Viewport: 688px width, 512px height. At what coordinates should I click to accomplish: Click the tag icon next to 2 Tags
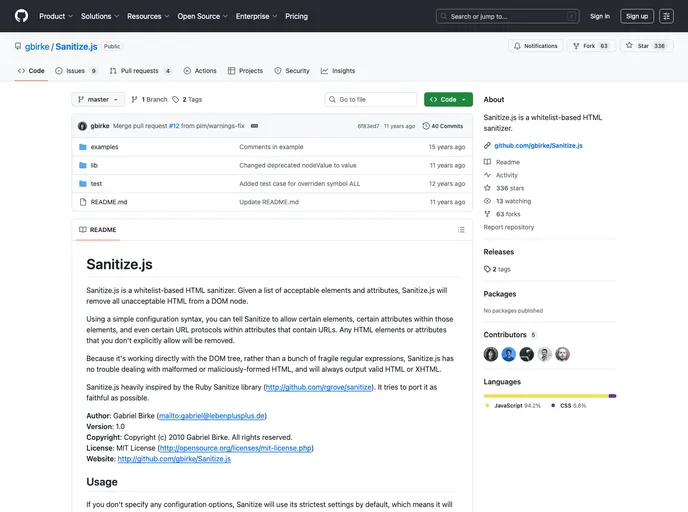pyautogui.click(x=176, y=100)
